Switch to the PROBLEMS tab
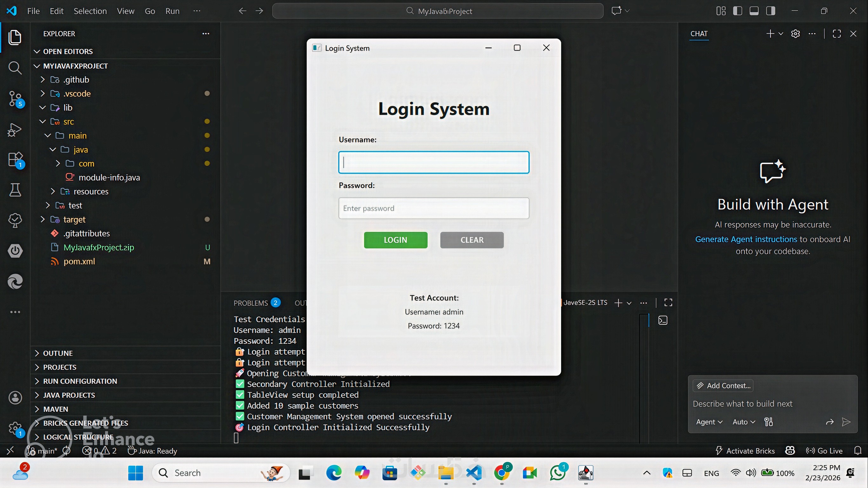The width and height of the screenshot is (868, 488). click(x=250, y=303)
